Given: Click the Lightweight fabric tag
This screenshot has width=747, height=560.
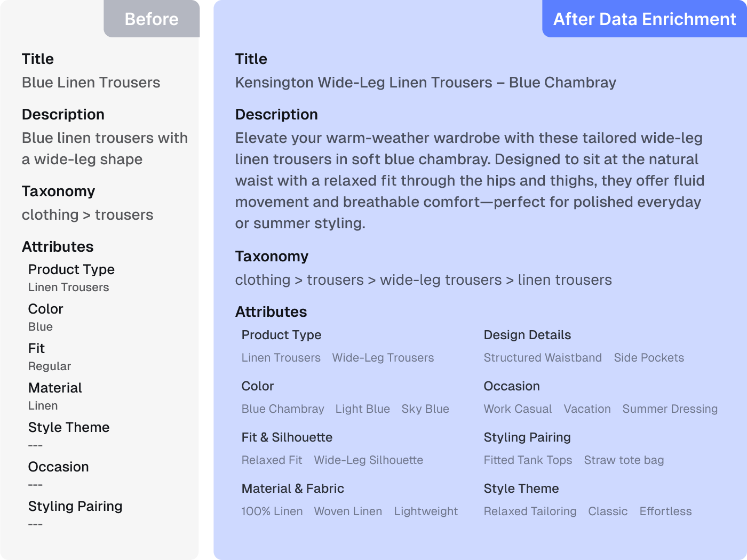Looking at the screenshot, I should (x=426, y=511).
